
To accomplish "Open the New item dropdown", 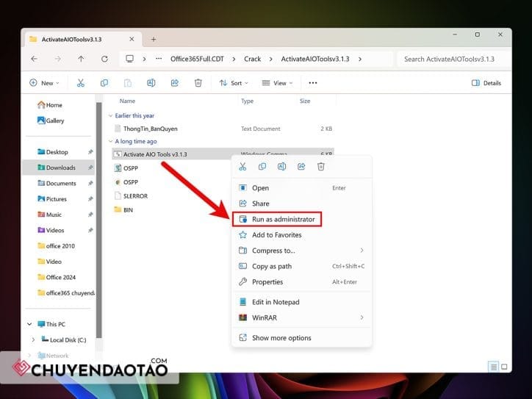I will 44,83.
